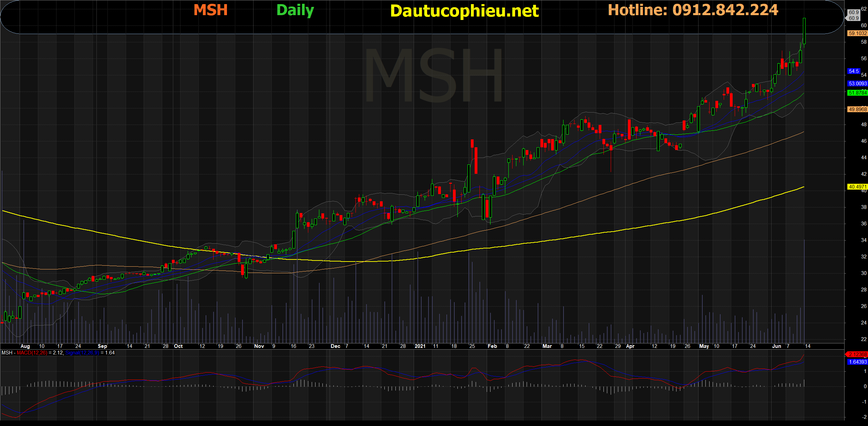The height and width of the screenshot is (426, 868).
Task: Click the Hotline phone number text
Action: 693,10
